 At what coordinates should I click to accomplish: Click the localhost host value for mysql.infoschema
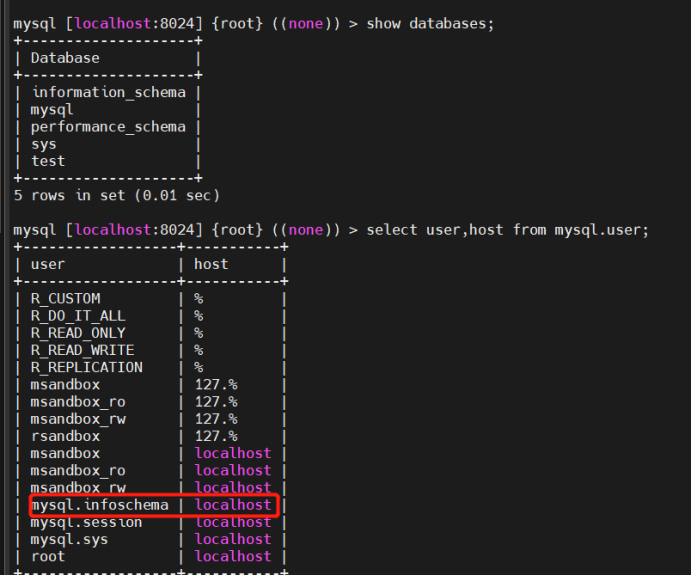[x=233, y=505]
